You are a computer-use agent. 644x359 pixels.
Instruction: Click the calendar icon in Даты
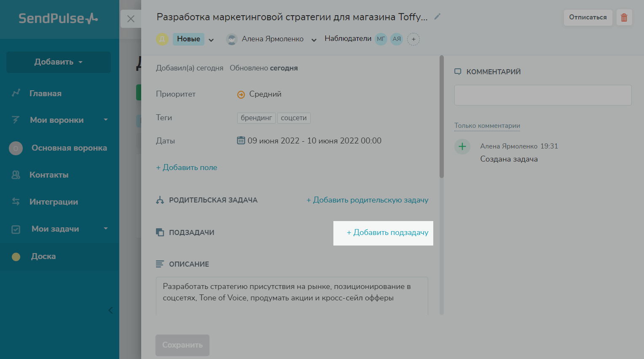[241, 140]
